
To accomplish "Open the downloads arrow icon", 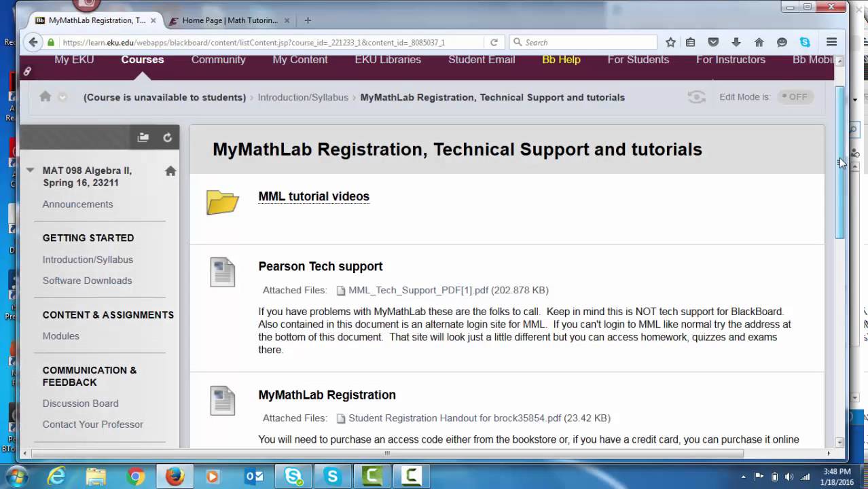I will pos(736,42).
